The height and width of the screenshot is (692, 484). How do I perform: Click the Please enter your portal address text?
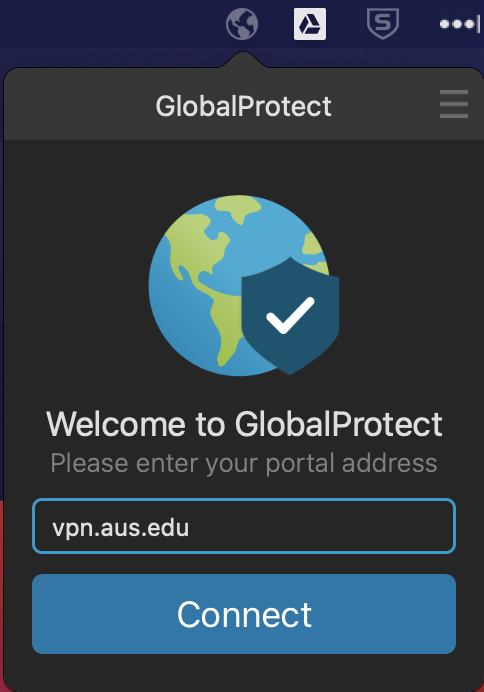[x=244, y=463]
